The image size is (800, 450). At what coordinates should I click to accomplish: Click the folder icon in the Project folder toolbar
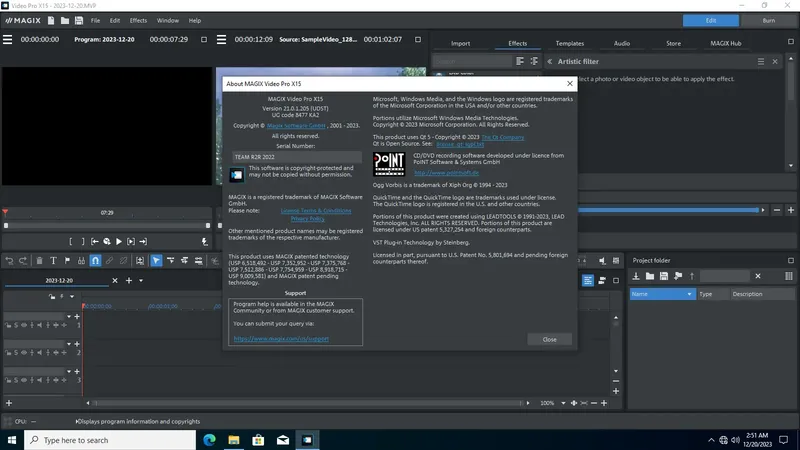[650, 276]
